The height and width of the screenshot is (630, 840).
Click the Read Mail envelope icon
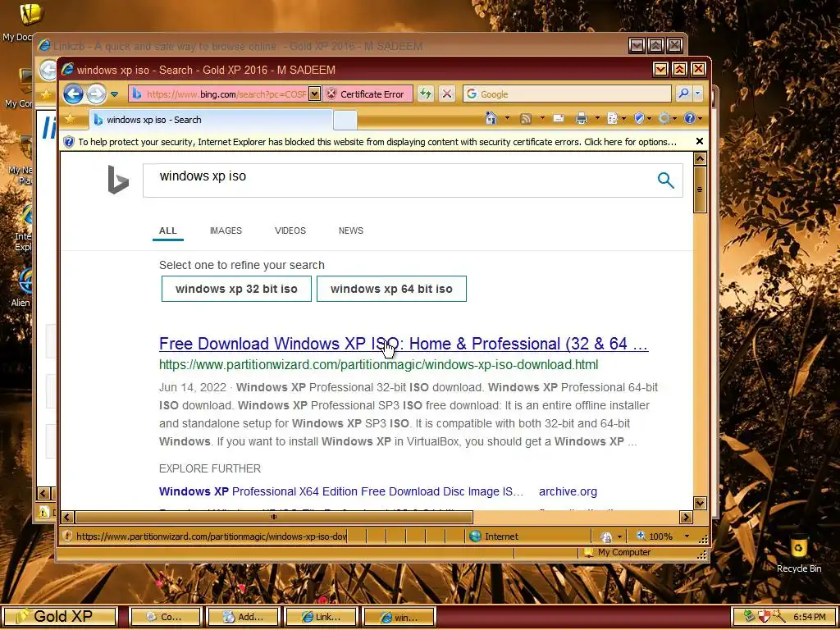[559, 118]
